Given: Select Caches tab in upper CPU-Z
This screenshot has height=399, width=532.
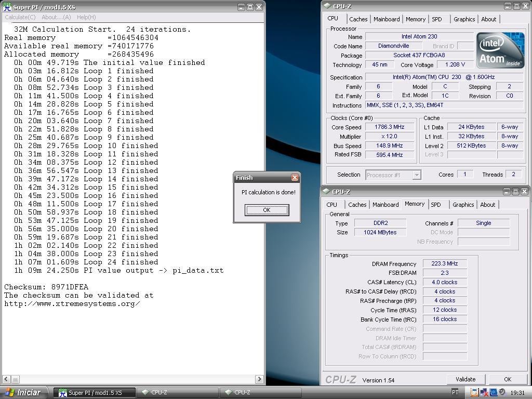Looking at the screenshot, I should 358,19.
